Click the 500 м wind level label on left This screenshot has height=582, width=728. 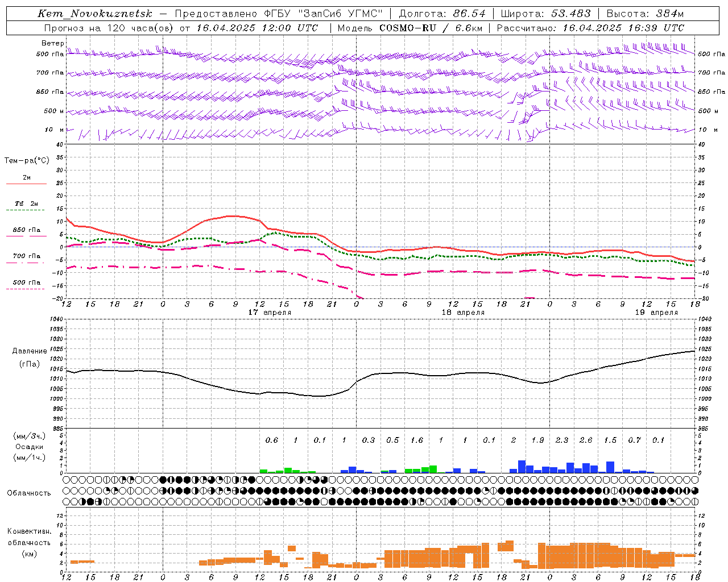point(54,111)
